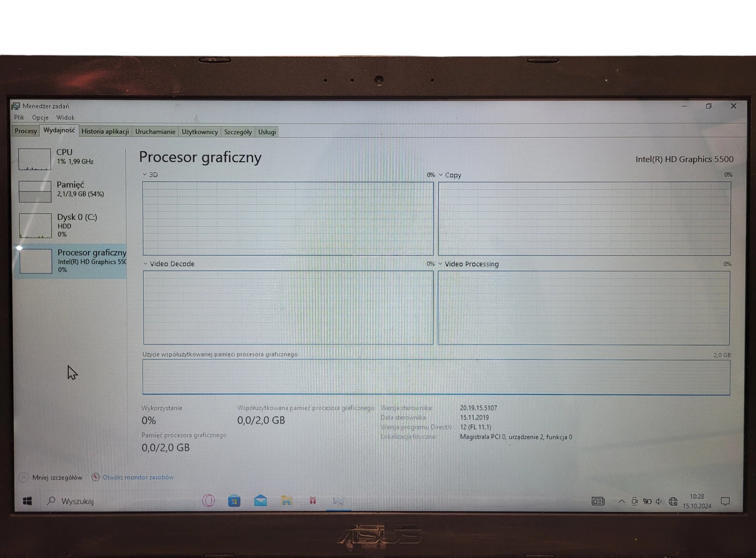Click the Intel(R) HD Graphics 5500 label
This screenshot has width=756, height=558.
[684, 159]
